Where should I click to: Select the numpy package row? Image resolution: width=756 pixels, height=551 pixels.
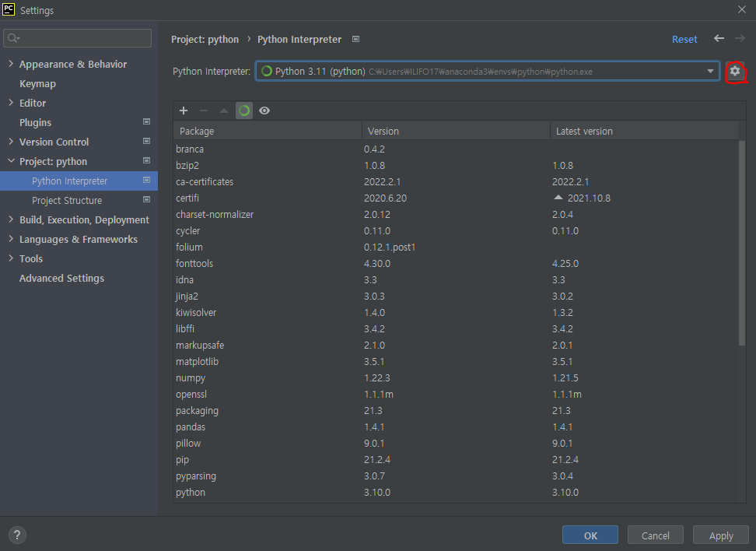pos(456,378)
